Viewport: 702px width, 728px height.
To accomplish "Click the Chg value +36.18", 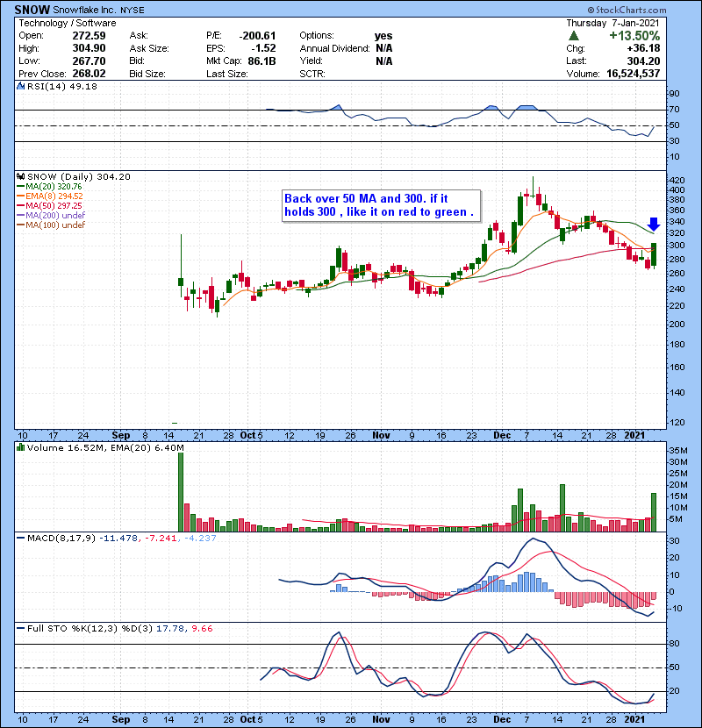I will tap(643, 48).
